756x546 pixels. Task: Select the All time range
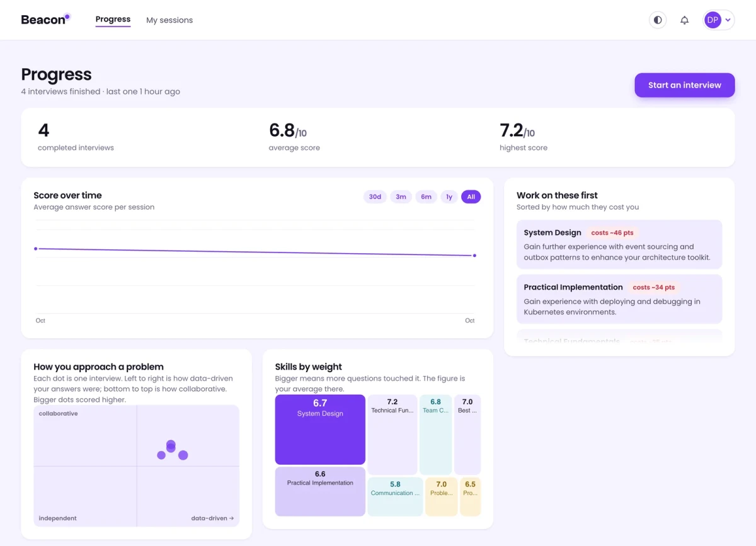[471, 197]
